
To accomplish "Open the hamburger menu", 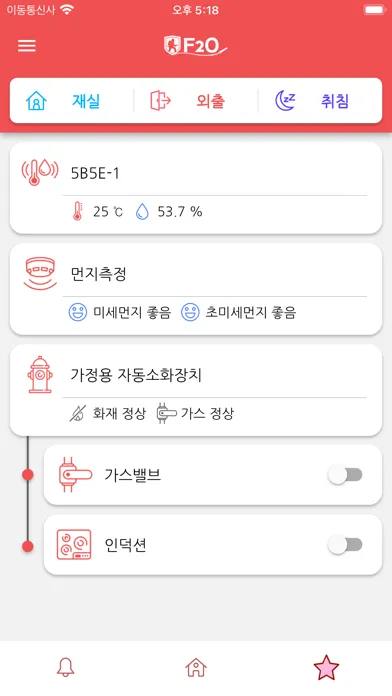I will click(x=27, y=46).
